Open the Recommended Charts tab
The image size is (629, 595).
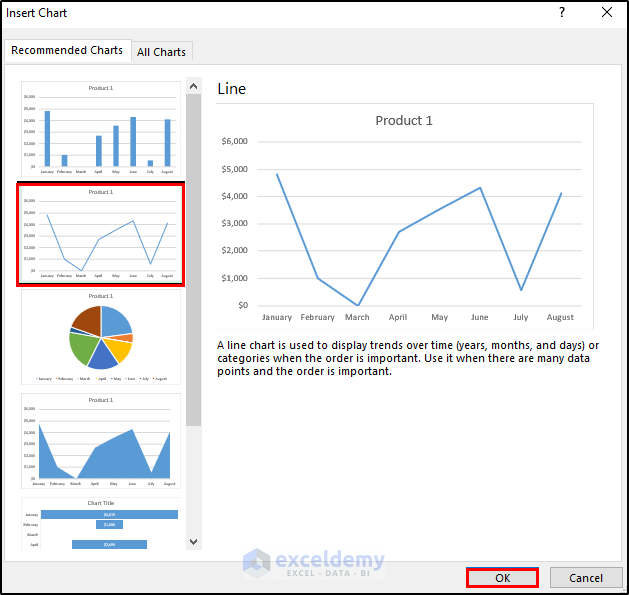tap(67, 50)
